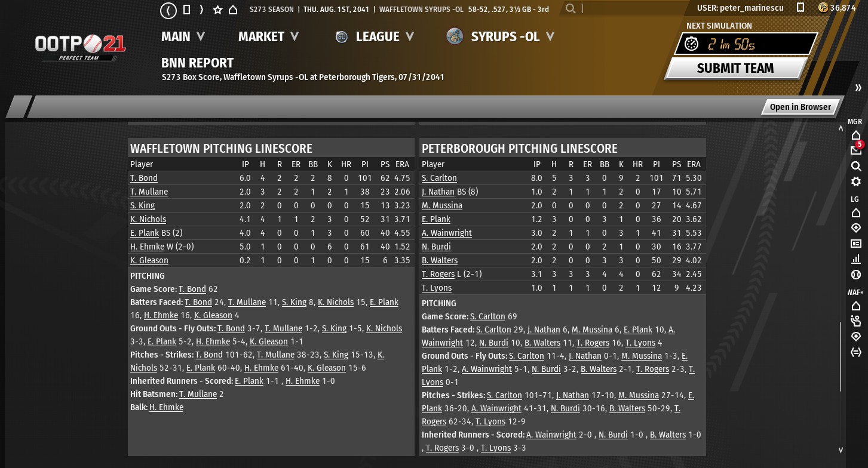Screen dimensions: 868x468
Task: Open the settings gear in the MGR sidebar
Action: [855, 181]
